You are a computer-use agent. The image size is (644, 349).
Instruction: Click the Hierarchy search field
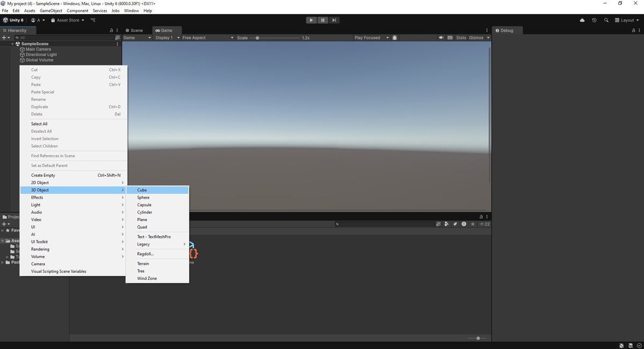[x=64, y=38]
